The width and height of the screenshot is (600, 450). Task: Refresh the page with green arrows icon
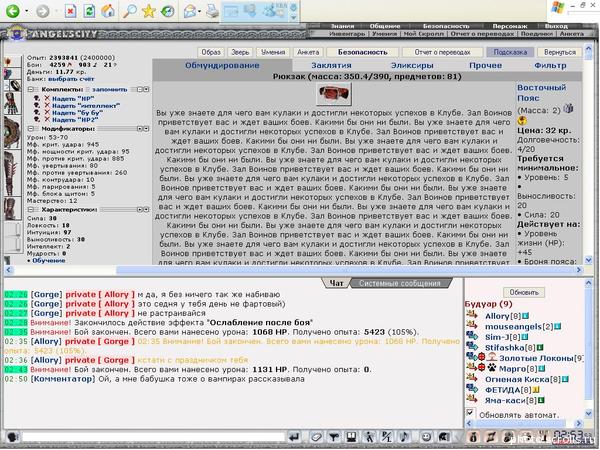point(89,11)
